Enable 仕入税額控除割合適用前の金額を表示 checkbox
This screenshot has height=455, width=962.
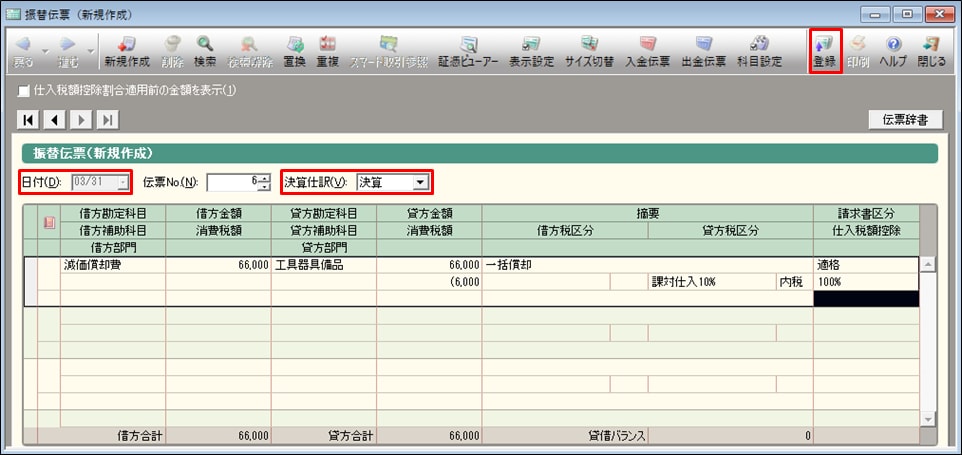[x=24, y=91]
